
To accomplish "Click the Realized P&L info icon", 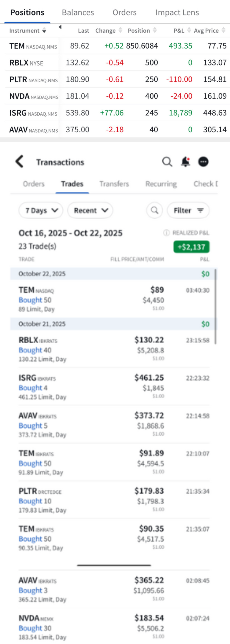I will [166, 233].
